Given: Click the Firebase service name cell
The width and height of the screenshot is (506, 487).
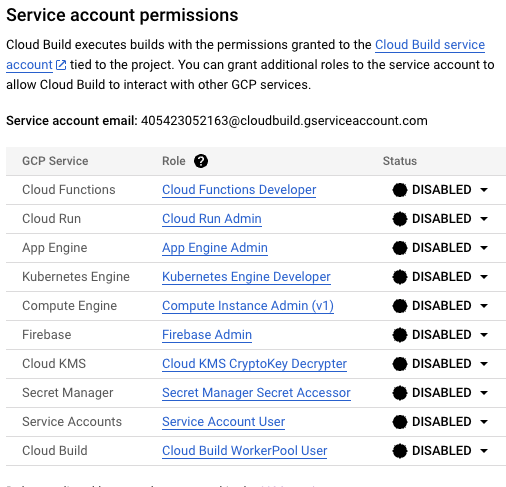Looking at the screenshot, I should coord(47,335).
